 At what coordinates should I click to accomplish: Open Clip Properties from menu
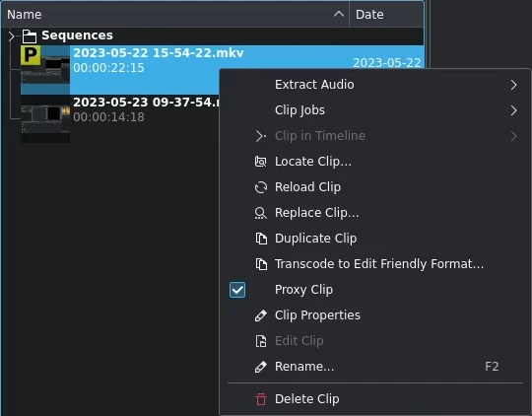(375, 315)
